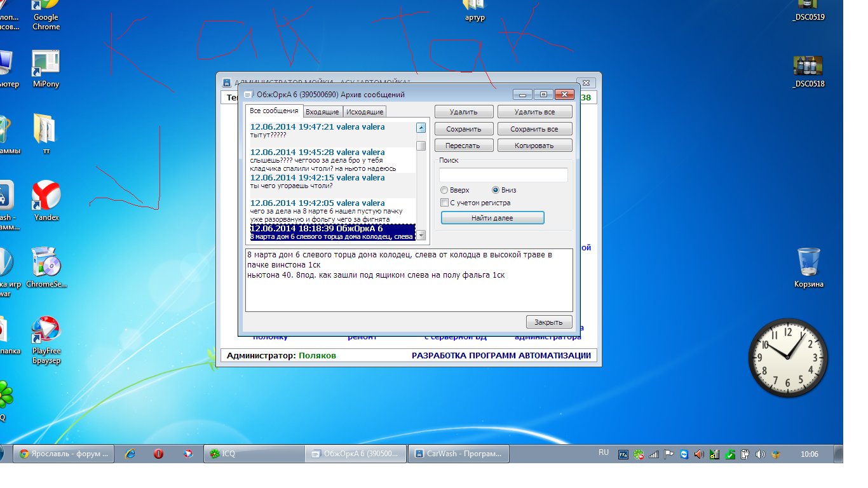Launch Internet Explorer from the taskbar

click(130, 454)
